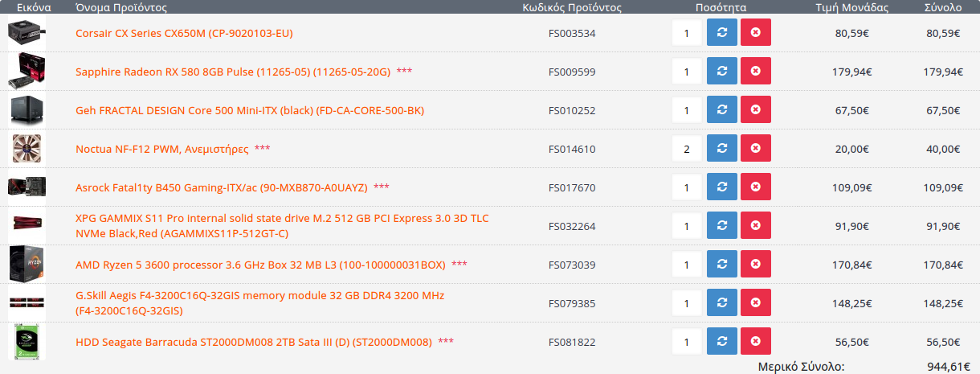The height and width of the screenshot is (374, 980).
Task: Select the 'Τιμή Μονάδας' column header
Action: coord(852,7)
